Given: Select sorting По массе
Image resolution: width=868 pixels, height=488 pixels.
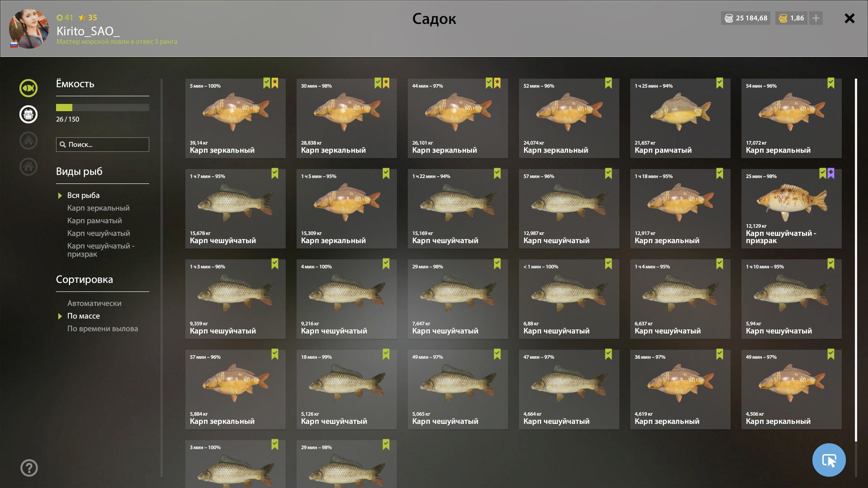Looking at the screenshot, I should pos(83,316).
